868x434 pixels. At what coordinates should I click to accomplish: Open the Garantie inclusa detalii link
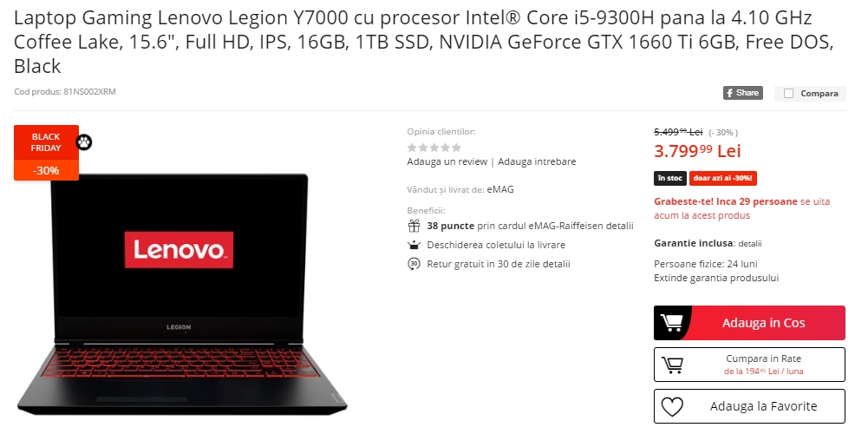pyautogui.click(x=750, y=243)
